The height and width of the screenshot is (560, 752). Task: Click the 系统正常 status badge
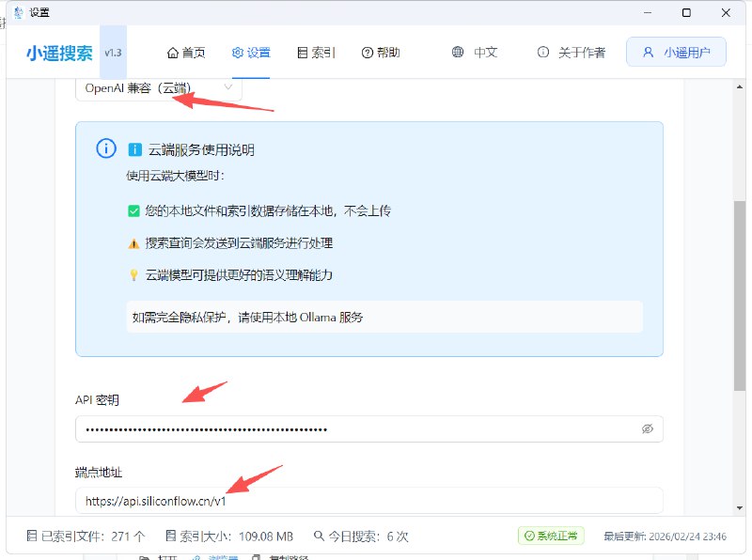point(549,536)
